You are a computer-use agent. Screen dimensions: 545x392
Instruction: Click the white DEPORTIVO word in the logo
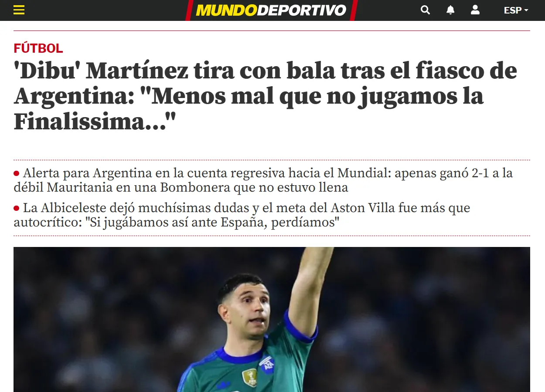click(x=302, y=10)
